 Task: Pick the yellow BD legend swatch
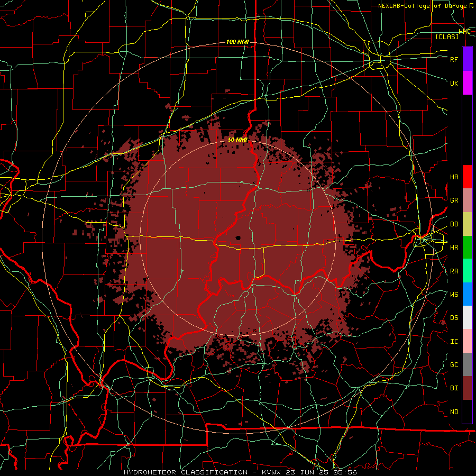[467, 224]
